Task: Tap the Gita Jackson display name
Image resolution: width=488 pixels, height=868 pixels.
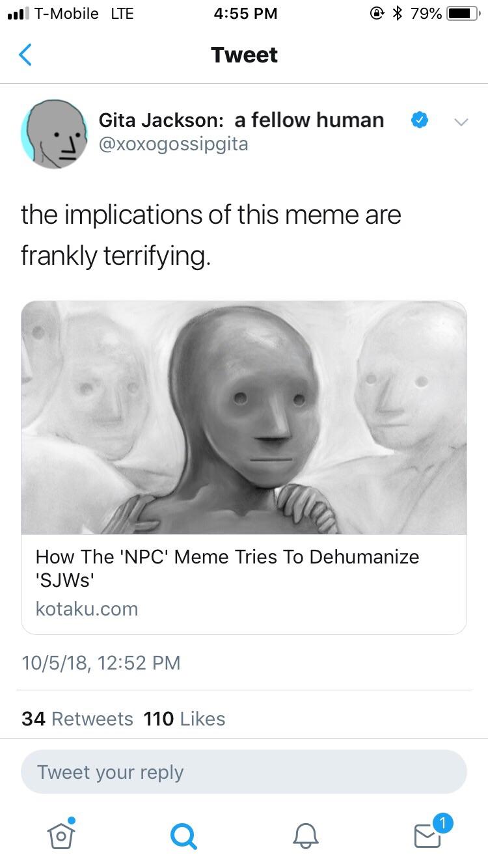Action: pos(241,120)
